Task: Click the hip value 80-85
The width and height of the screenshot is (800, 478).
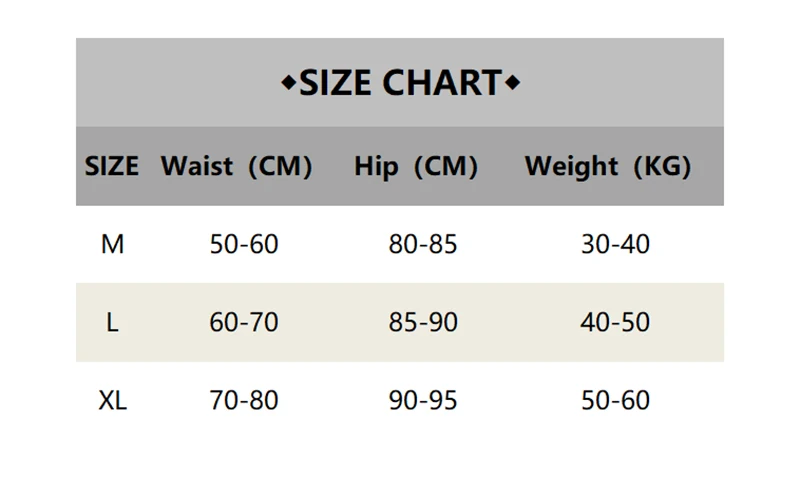Action: pos(422,243)
